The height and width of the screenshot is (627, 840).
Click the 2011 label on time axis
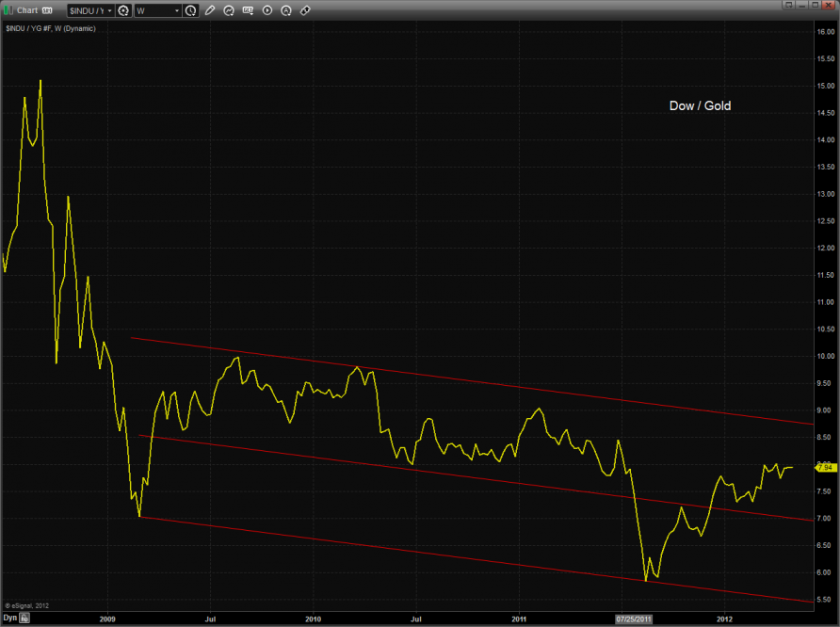point(519,619)
